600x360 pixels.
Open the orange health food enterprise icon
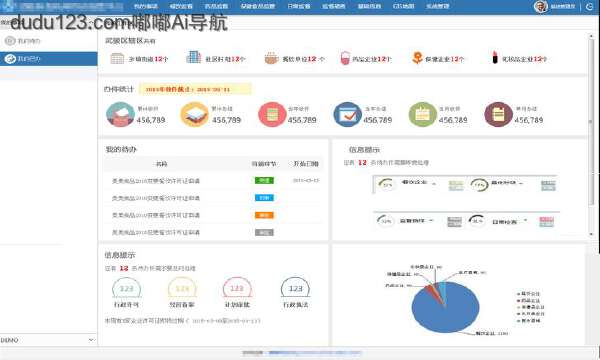[x=417, y=58]
